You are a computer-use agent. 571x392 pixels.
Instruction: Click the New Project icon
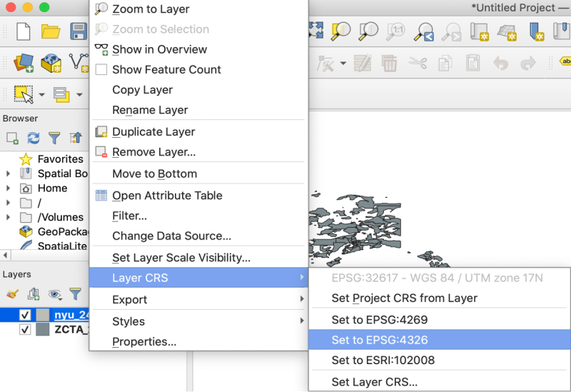(24, 31)
